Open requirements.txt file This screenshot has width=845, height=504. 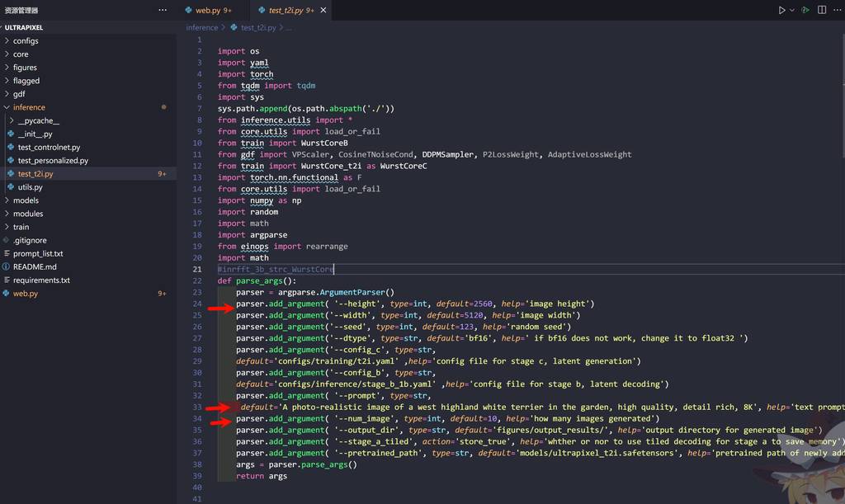click(x=41, y=280)
